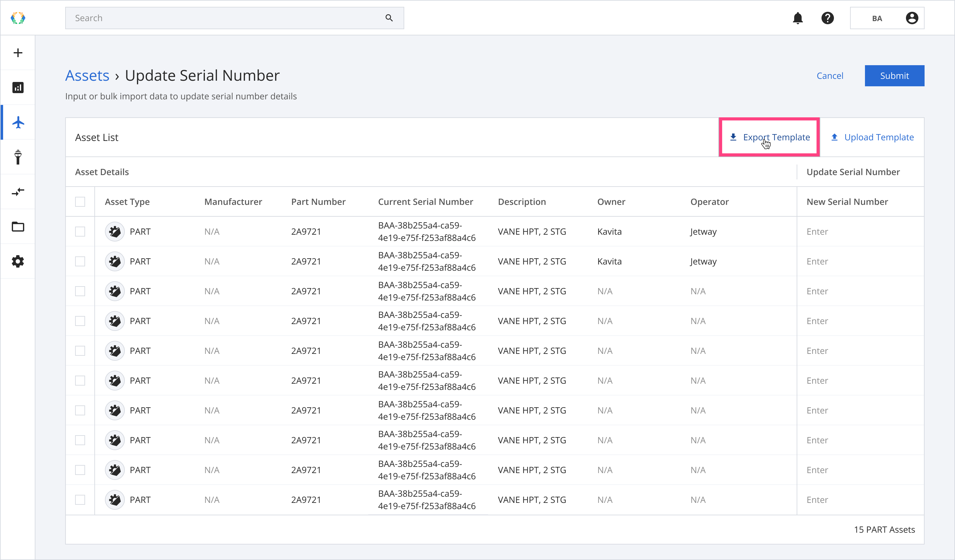Click the part asset icon in row 5
The image size is (955, 560).
(x=113, y=351)
